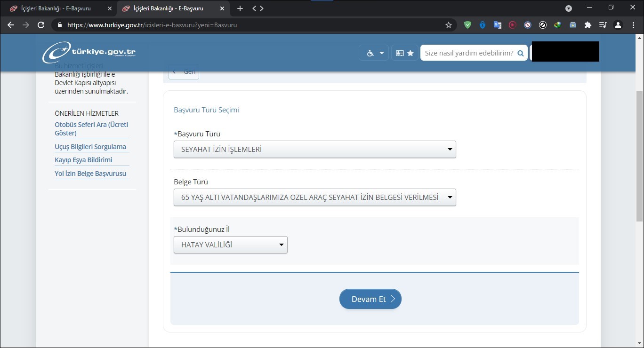Expand the Başvuru Türü dropdown
This screenshot has width=644, height=348.
pos(314,150)
